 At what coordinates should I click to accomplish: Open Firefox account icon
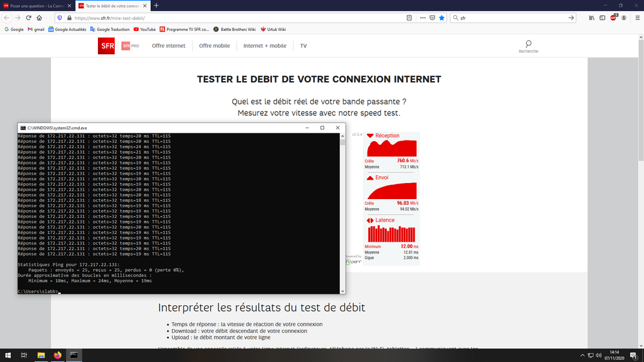pyautogui.click(x=624, y=18)
